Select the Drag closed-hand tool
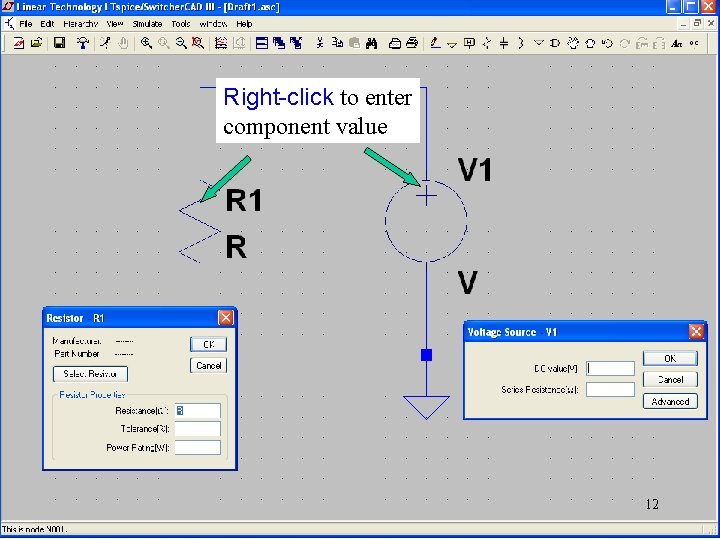Viewport: 720px width, 540px height. [590, 43]
